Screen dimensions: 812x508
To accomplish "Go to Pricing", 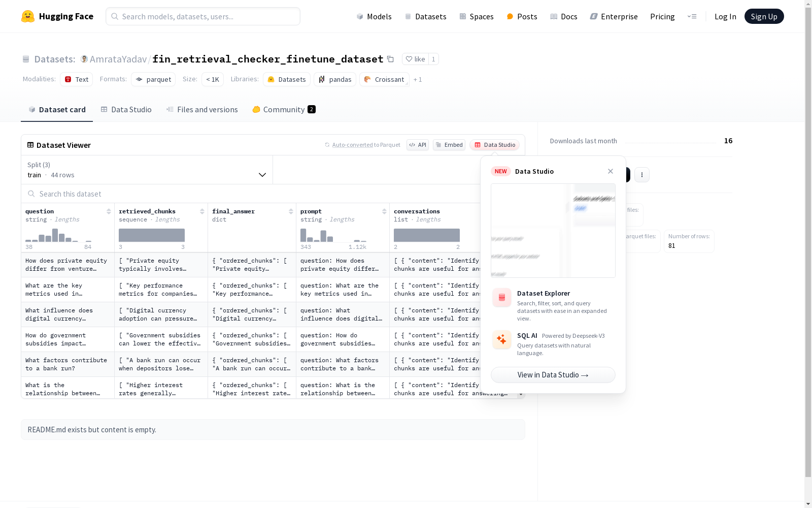I will (662, 16).
